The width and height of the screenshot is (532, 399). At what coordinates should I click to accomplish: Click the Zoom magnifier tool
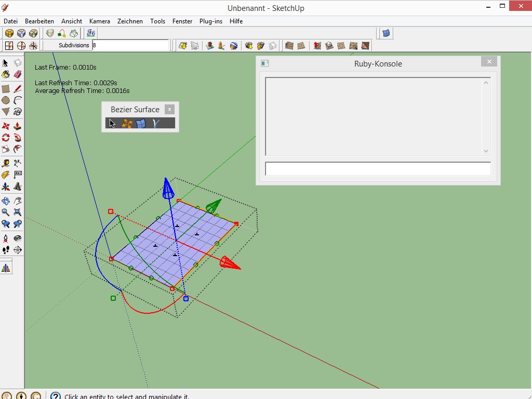pyautogui.click(x=6, y=212)
